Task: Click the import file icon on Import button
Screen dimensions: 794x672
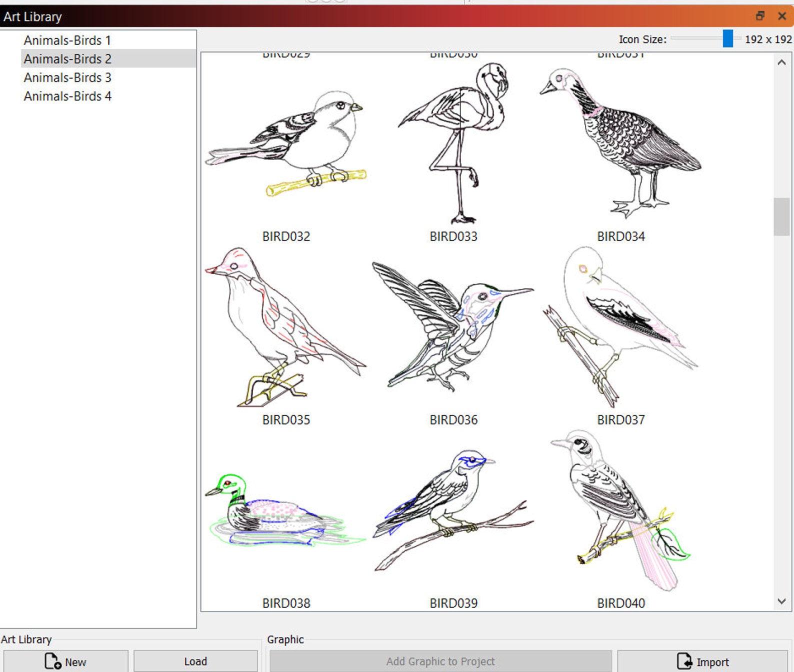Action: 684,661
